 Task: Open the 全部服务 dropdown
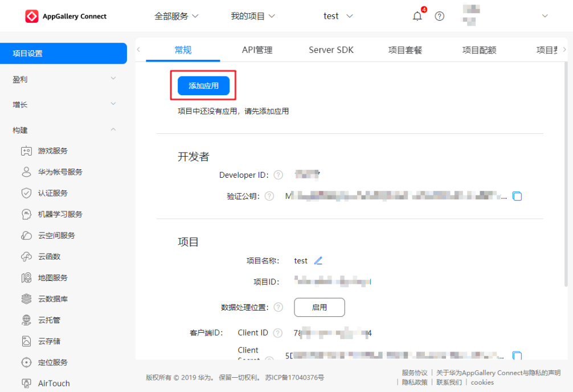click(x=176, y=16)
